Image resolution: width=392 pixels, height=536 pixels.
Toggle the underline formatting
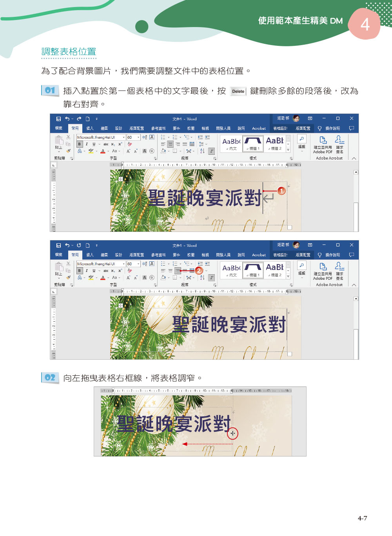94,143
